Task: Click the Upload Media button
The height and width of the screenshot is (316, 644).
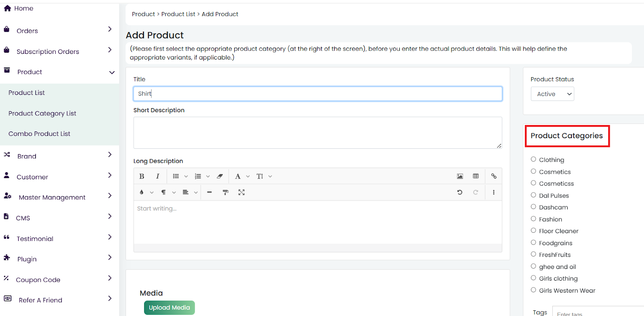Action: tap(169, 308)
